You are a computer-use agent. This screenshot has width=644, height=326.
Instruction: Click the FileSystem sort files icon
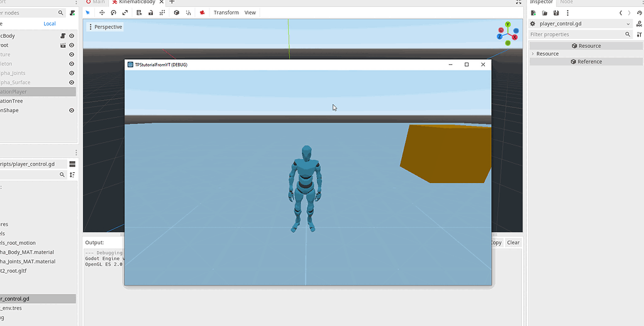pos(72,175)
